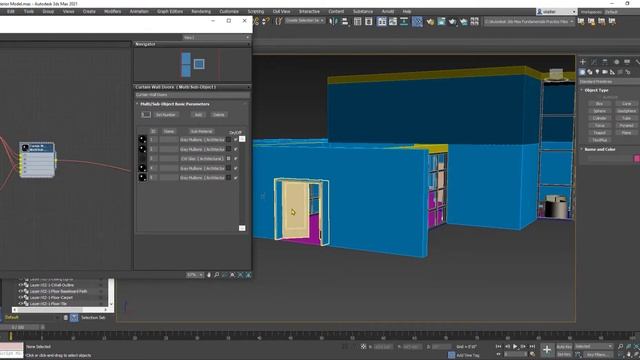The image size is (640, 360).
Task: Click the Render Production teapot icon
Action: click(x=452, y=22)
